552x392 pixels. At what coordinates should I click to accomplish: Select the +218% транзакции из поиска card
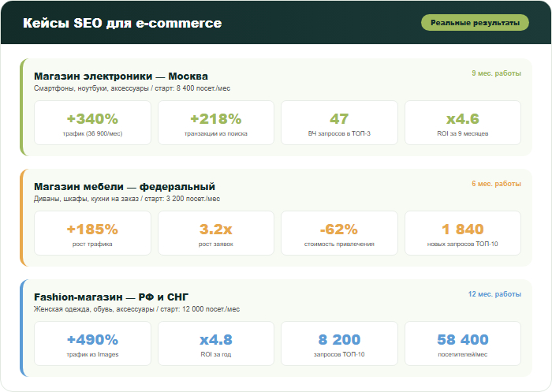click(216, 123)
